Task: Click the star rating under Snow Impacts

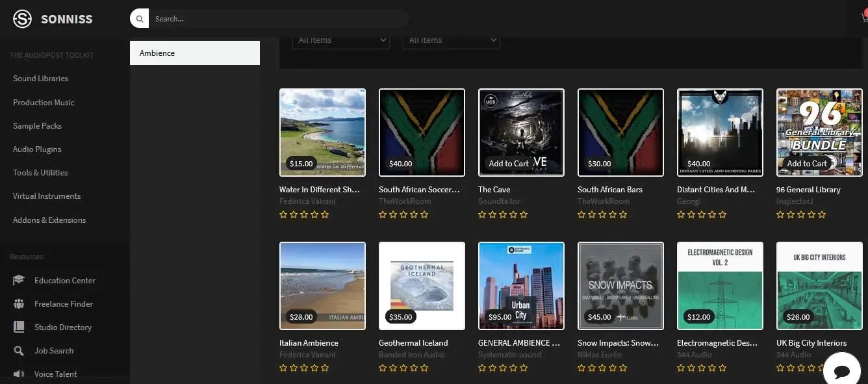Action: 602,368
